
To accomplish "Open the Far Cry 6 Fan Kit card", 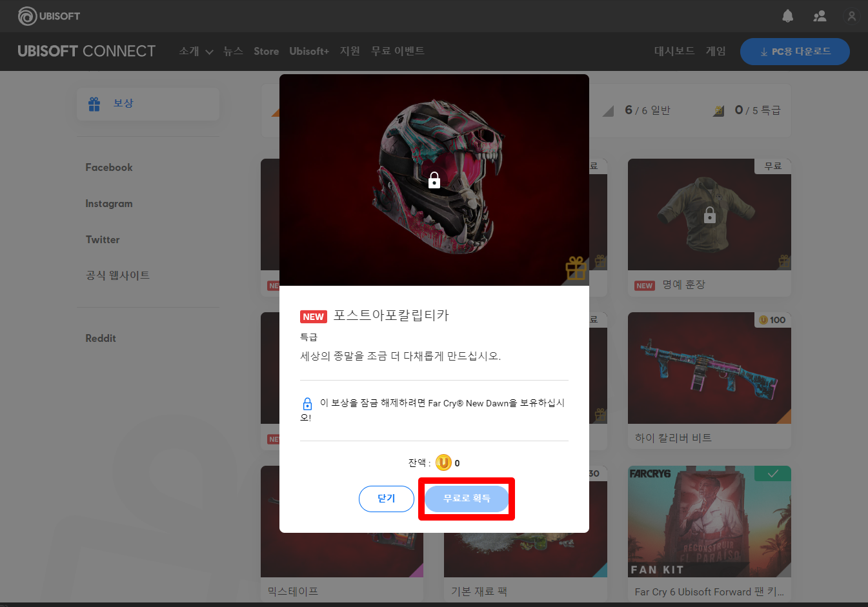I will [709, 533].
